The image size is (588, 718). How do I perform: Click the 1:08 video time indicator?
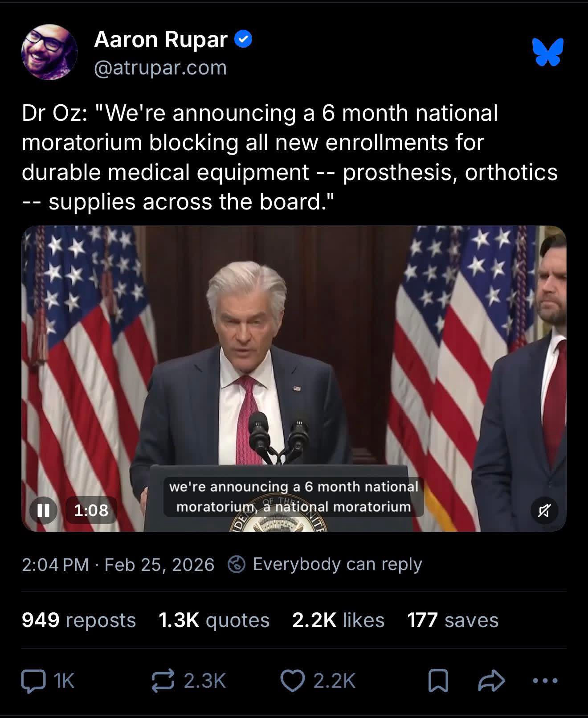coord(91,510)
